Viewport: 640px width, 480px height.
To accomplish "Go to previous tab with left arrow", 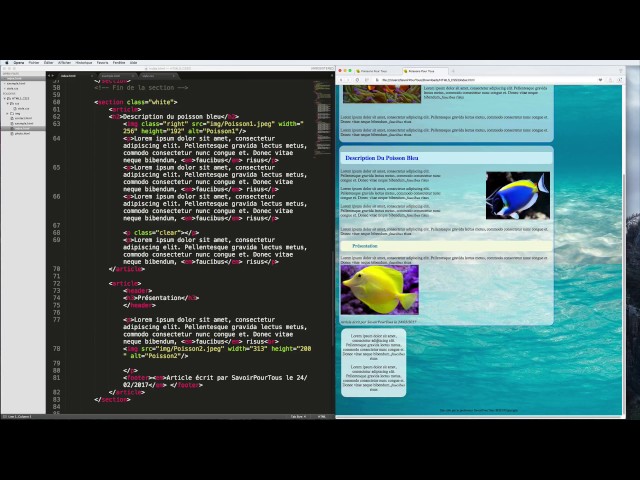I will (49, 76).
